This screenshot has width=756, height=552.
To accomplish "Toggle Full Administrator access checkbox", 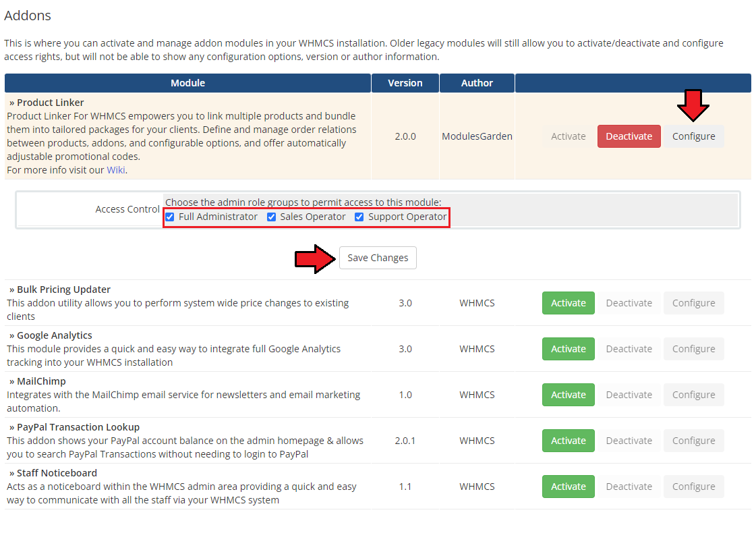I will (170, 217).
